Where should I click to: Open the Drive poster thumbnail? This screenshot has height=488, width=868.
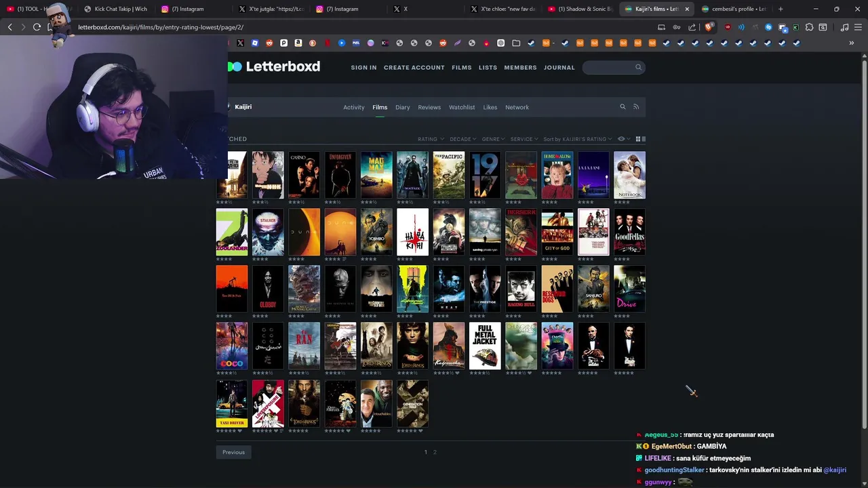pyautogui.click(x=629, y=289)
